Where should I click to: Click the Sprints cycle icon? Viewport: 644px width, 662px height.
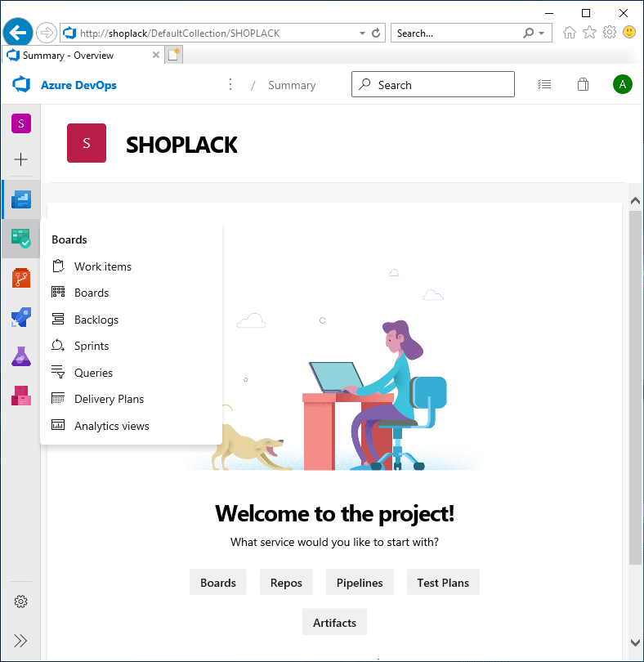58,345
